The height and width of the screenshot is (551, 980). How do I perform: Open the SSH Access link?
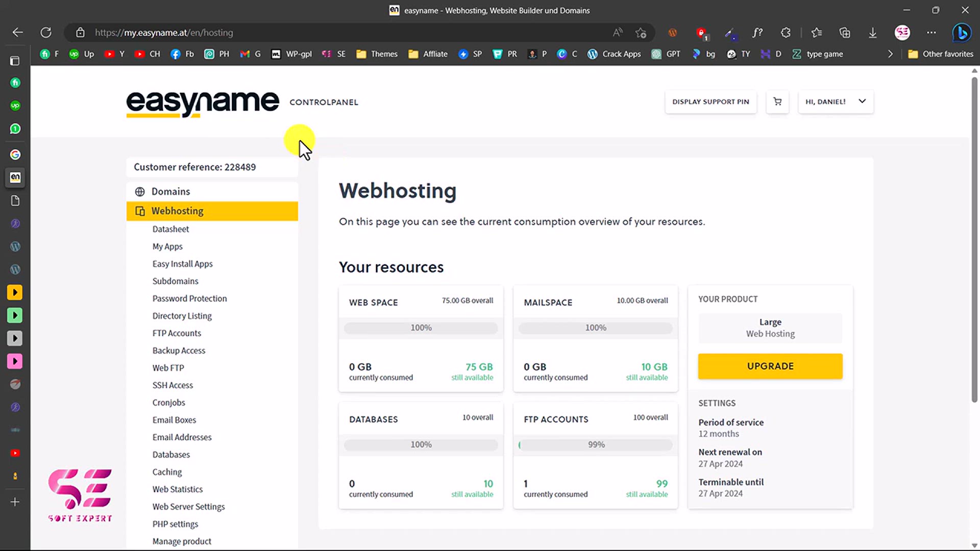click(x=173, y=386)
